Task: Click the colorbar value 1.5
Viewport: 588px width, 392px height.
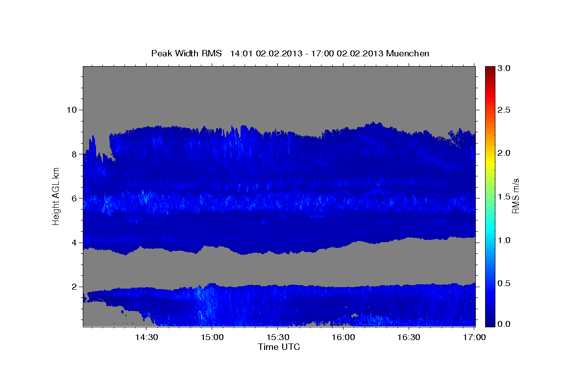Action: (x=505, y=196)
